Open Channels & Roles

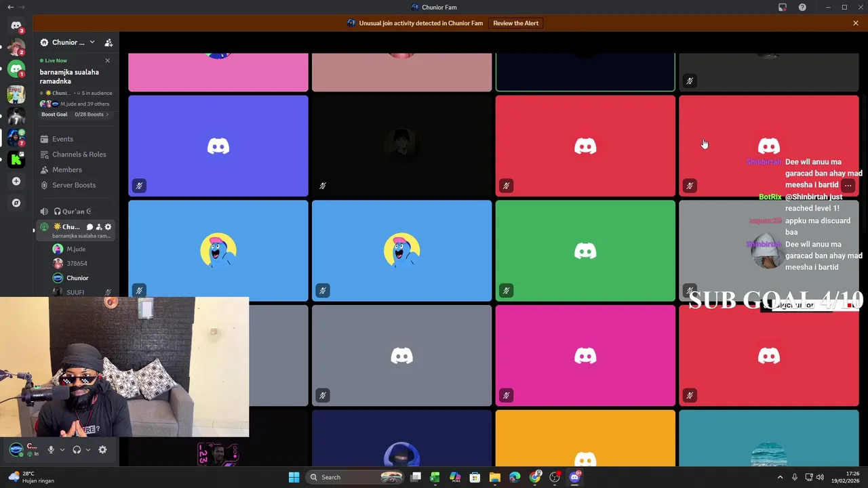[x=75, y=155]
